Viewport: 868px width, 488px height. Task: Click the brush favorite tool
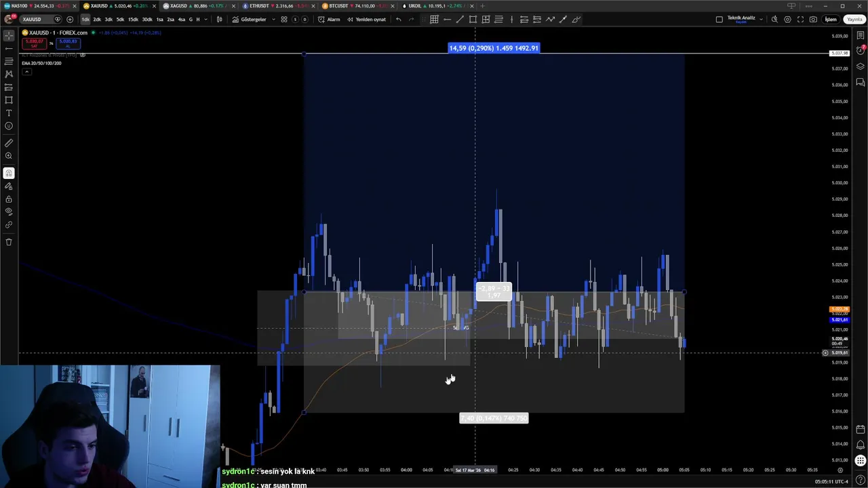576,19
